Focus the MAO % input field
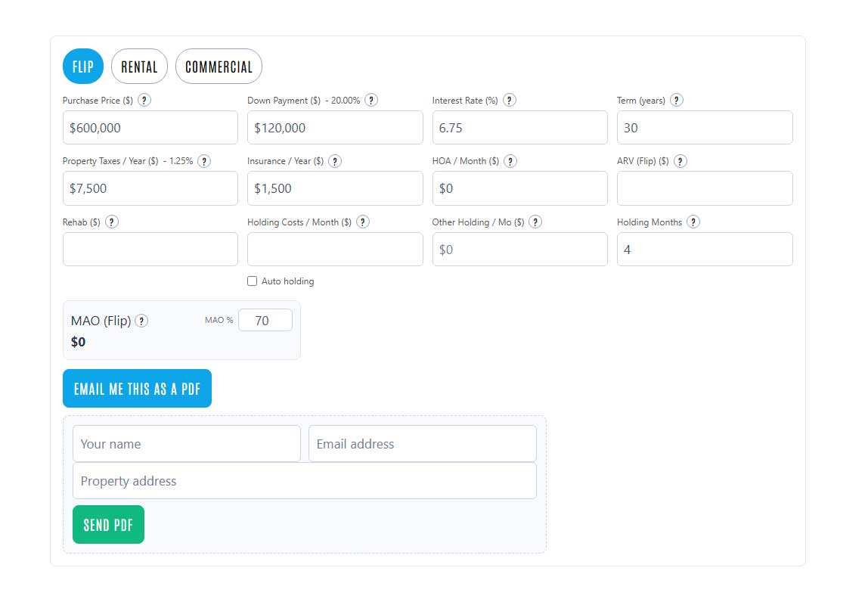This screenshot has width=868, height=602. point(265,321)
